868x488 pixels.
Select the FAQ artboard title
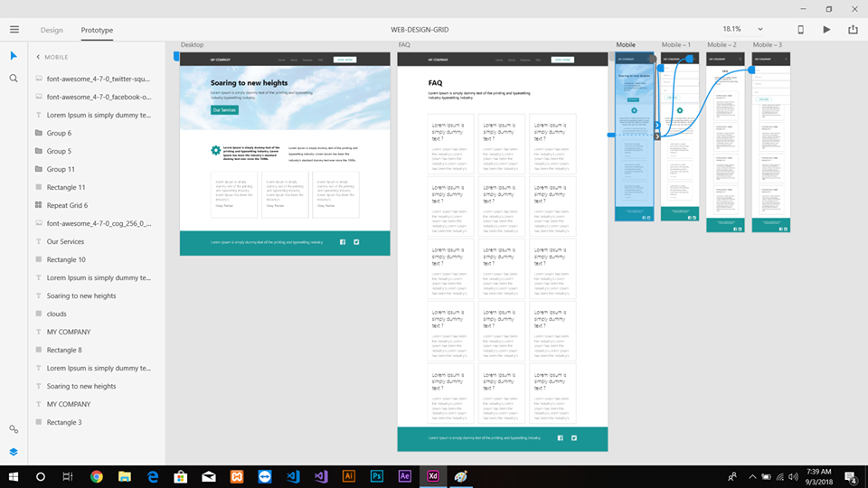(403, 44)
